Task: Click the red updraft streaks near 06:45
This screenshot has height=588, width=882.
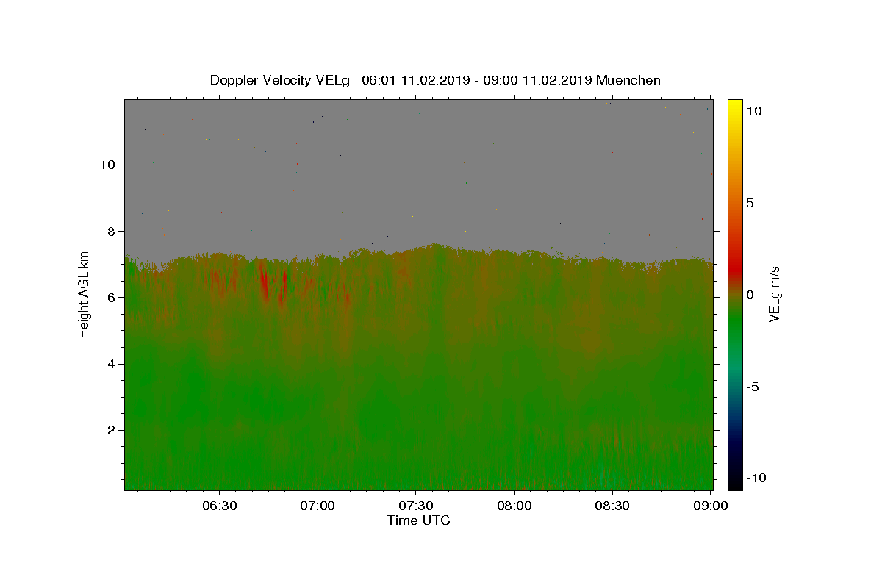Action: 272,285
